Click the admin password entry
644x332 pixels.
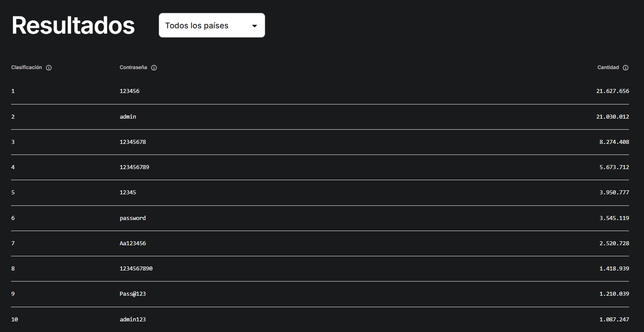pyautogui.click(x=128, y=117)
